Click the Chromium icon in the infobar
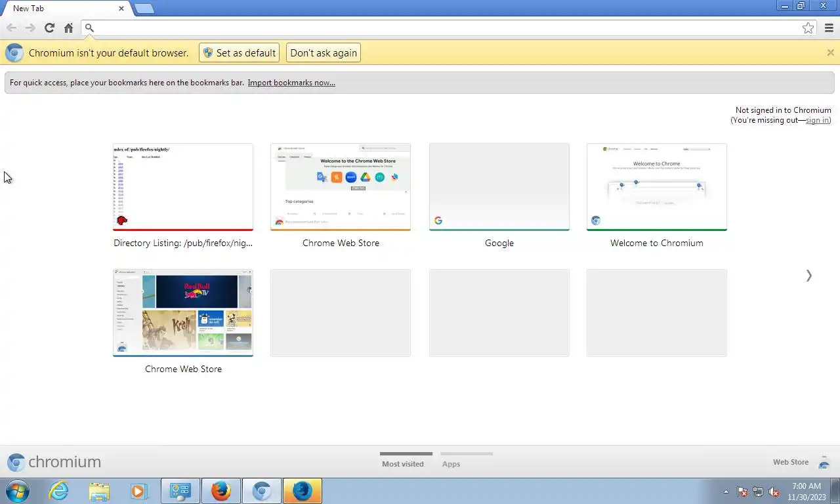The width and height of the screenshot is (840, 504). (x=14, y=53)
